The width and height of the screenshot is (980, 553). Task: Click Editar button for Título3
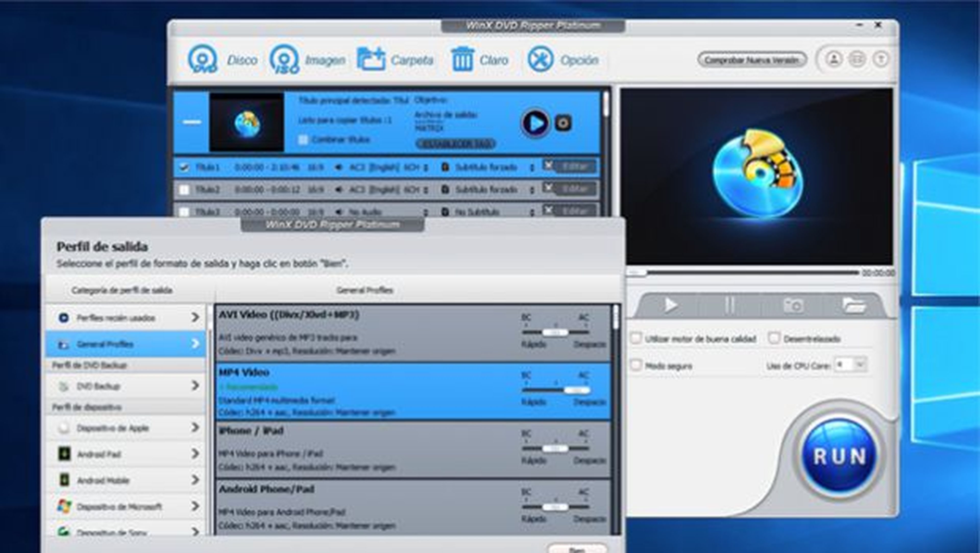click(x=575, y=210)
